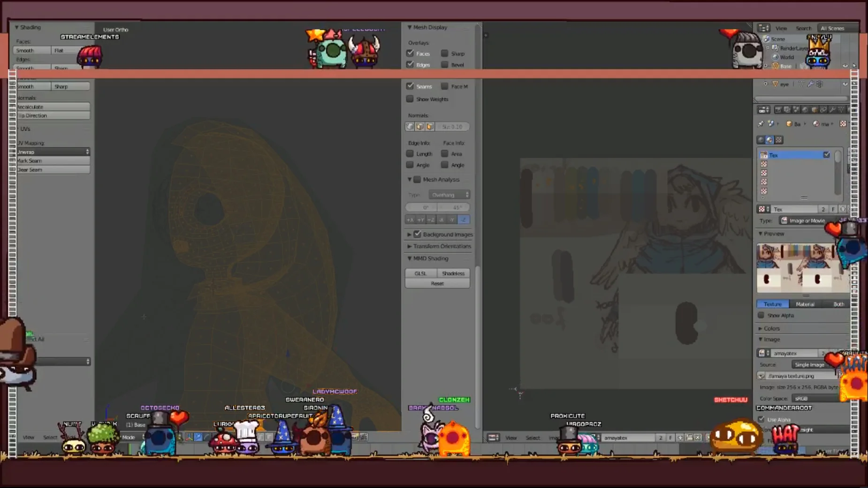Image resolution: width=868 pixels, height=488 pixels.
Task: Click the Ba object breadcrumb cube icon
Action: coord(789,124)
